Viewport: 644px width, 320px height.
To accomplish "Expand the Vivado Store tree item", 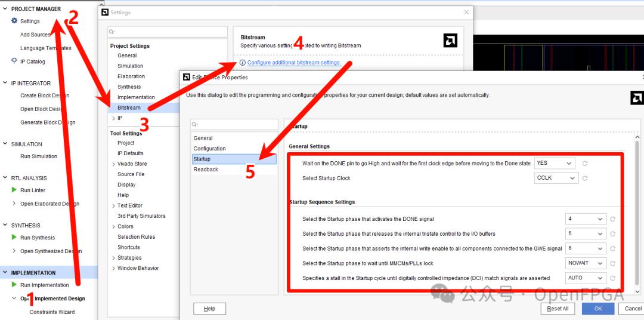I will (113, 164).
